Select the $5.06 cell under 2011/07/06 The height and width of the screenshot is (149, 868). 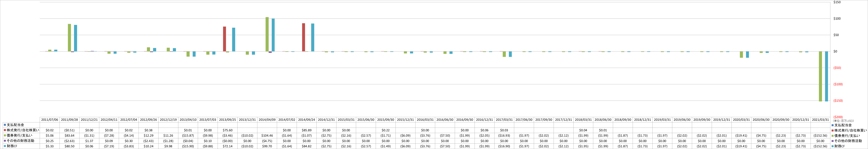click(x=49, y=136)
